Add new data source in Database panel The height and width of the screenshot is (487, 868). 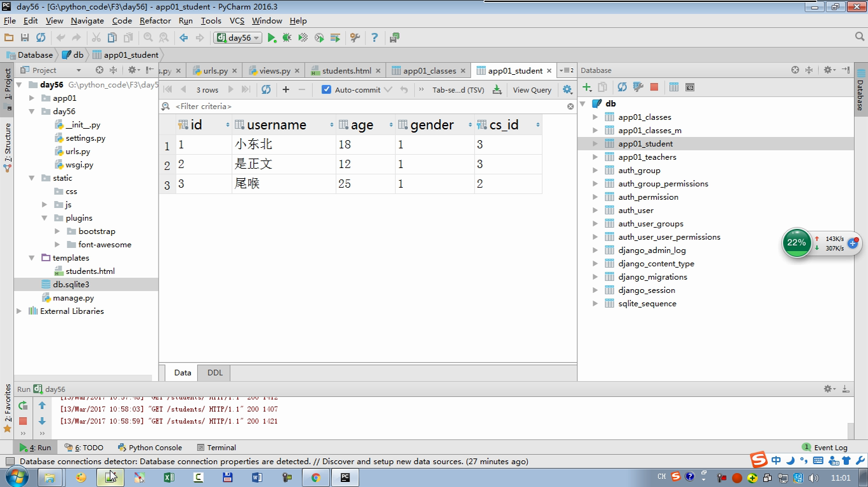587,88
